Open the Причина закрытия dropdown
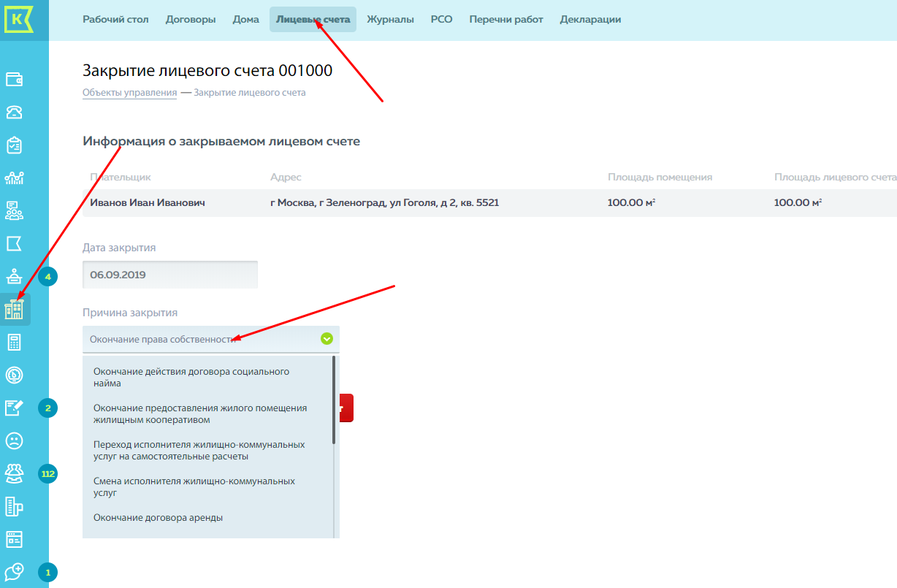This screenshot has height=588, width=897. (x=211, y=339)
